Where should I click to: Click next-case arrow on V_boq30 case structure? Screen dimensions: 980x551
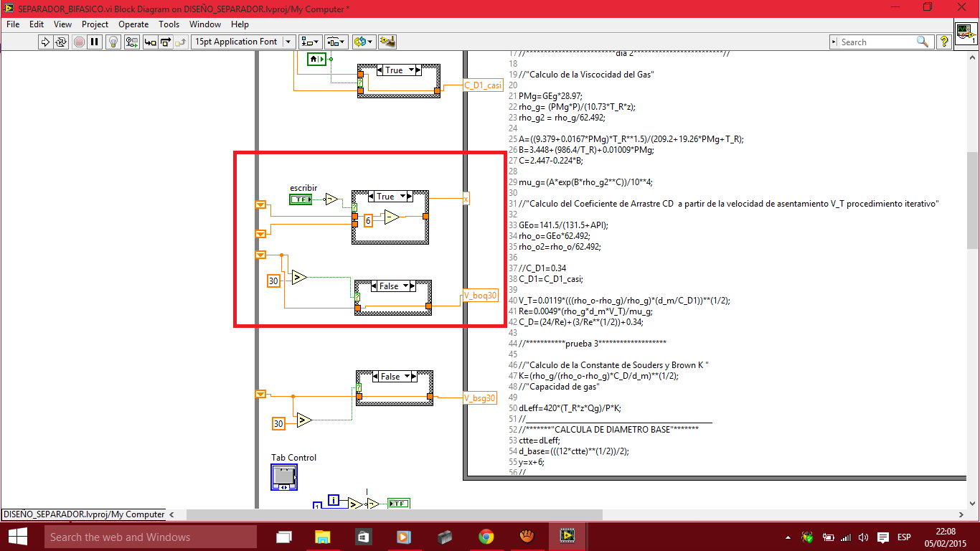click(x=413, y=286)
